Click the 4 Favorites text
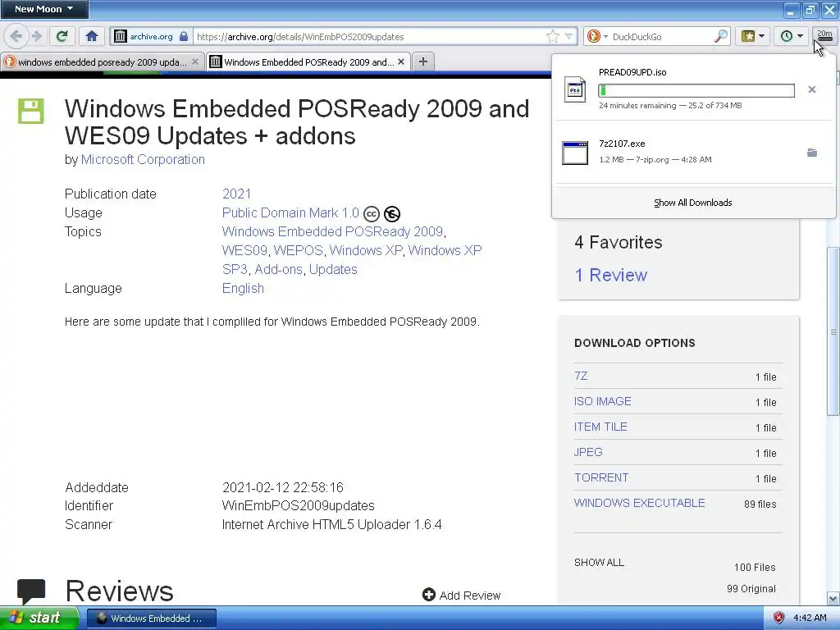Screen dimensions: 840x630 (619, 243)
